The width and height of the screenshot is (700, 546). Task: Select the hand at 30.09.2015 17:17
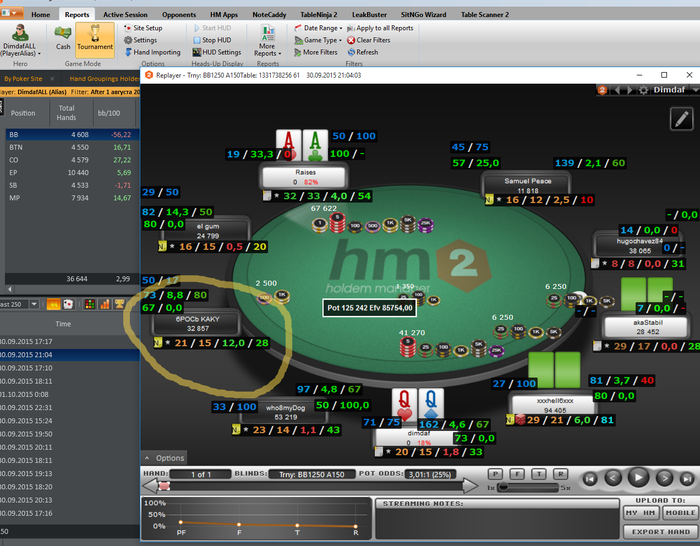70,342
